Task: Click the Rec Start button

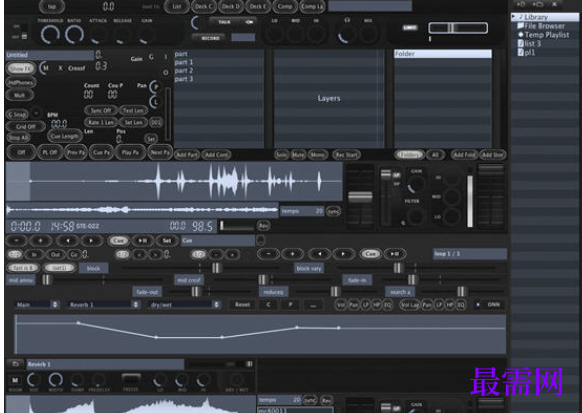Action: (346, 155)
